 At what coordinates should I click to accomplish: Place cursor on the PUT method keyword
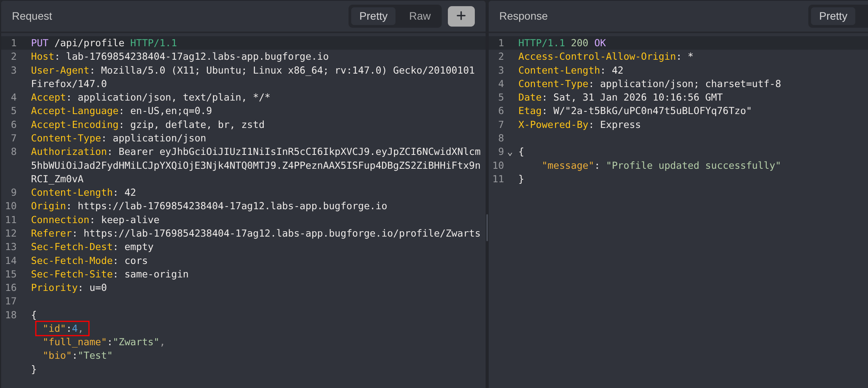point(40,43)
